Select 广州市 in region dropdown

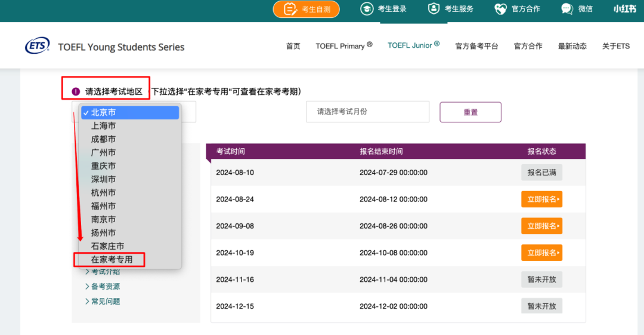point(130,153)
